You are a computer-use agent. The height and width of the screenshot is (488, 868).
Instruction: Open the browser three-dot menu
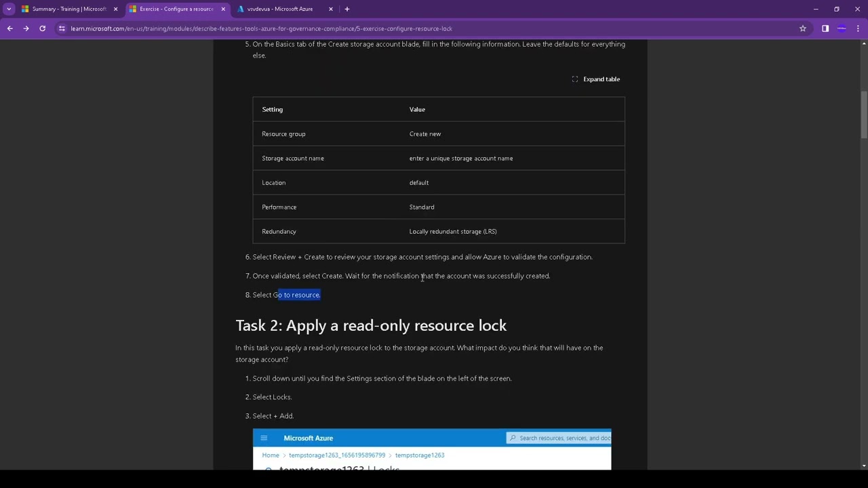(x=859, y=28)
